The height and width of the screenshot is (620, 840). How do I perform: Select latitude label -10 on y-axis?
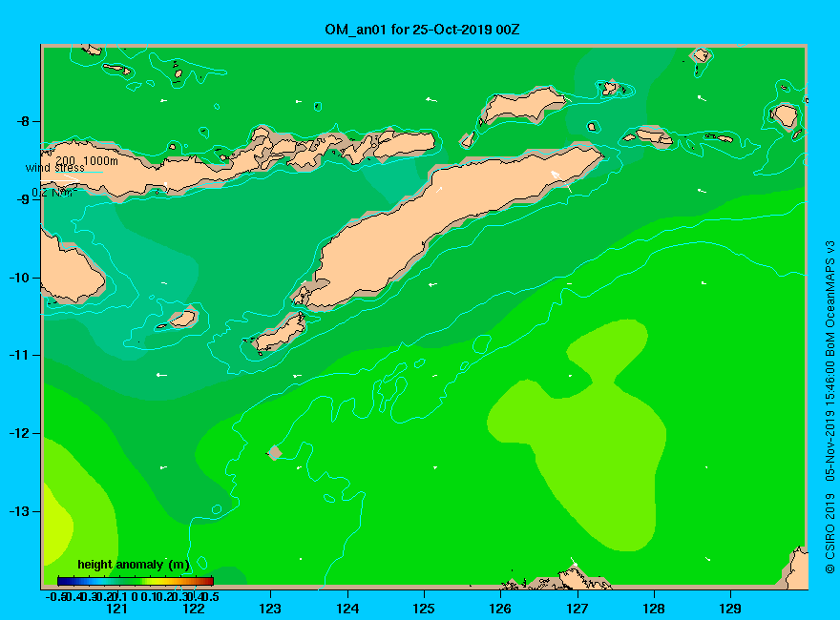point(19,278)
